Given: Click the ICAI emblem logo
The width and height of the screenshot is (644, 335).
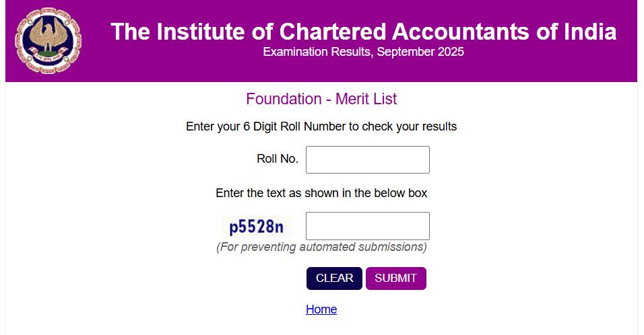Looking at the screenshot, I should (x=46, y=41).
